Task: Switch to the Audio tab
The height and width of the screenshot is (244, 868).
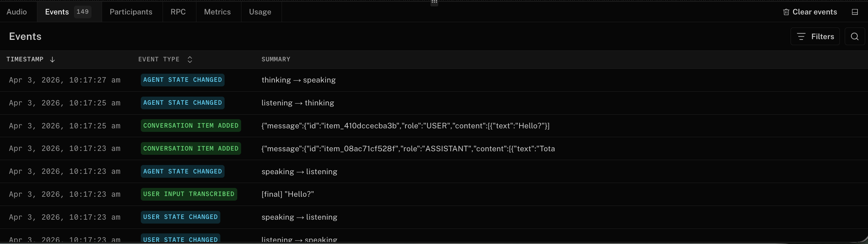Action: [17, 12]
